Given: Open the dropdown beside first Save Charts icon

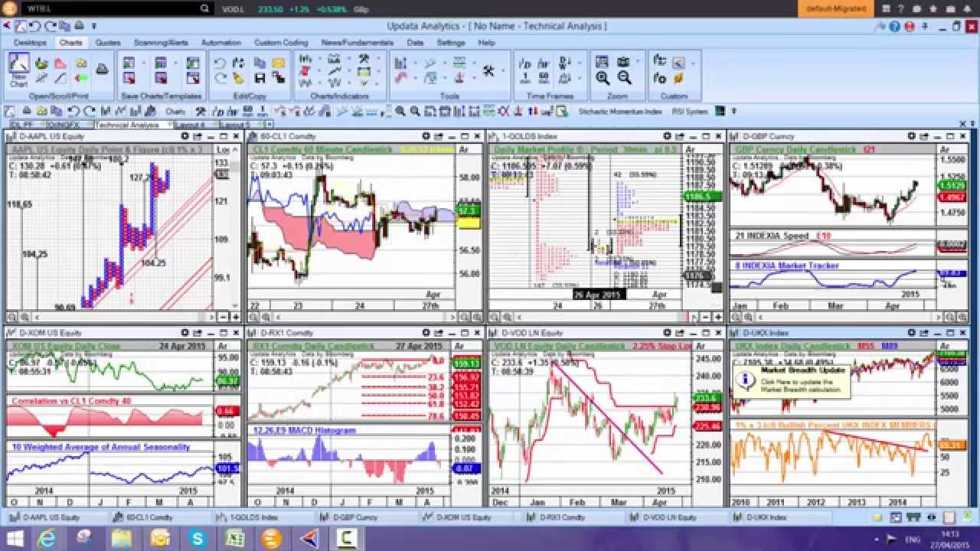Looking at the screenshot, I should pos(142,63).
